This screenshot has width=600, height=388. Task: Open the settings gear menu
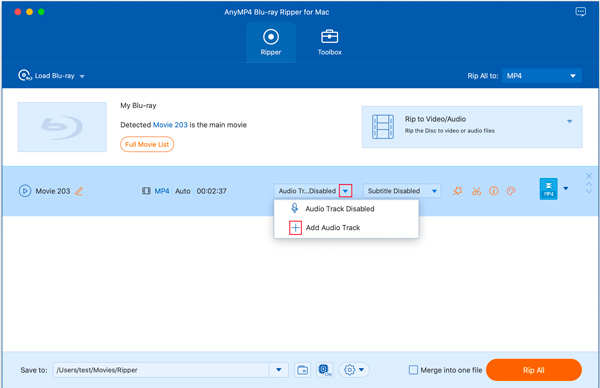point(354,370)
